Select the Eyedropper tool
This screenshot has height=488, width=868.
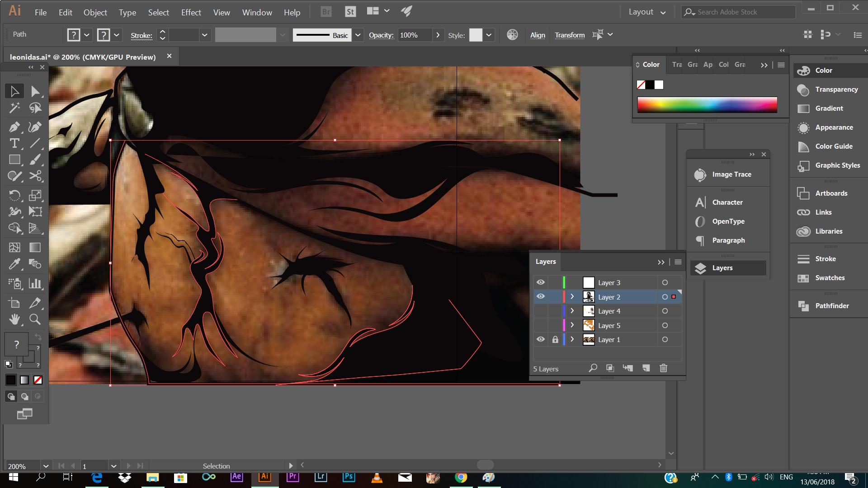coord(14,264)
